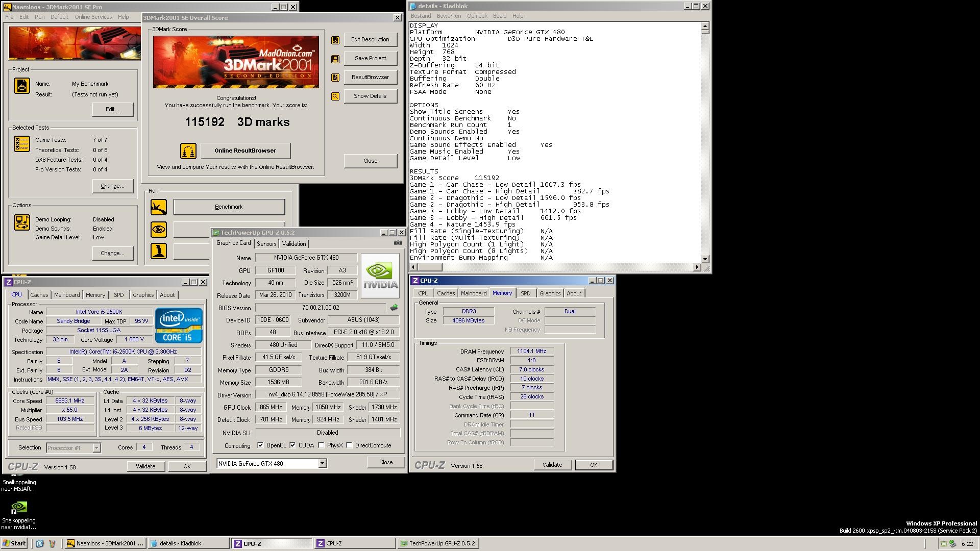Click the eye demo icon in Run panel
This screenshot has width=980, height=551.
coord(159,230)
